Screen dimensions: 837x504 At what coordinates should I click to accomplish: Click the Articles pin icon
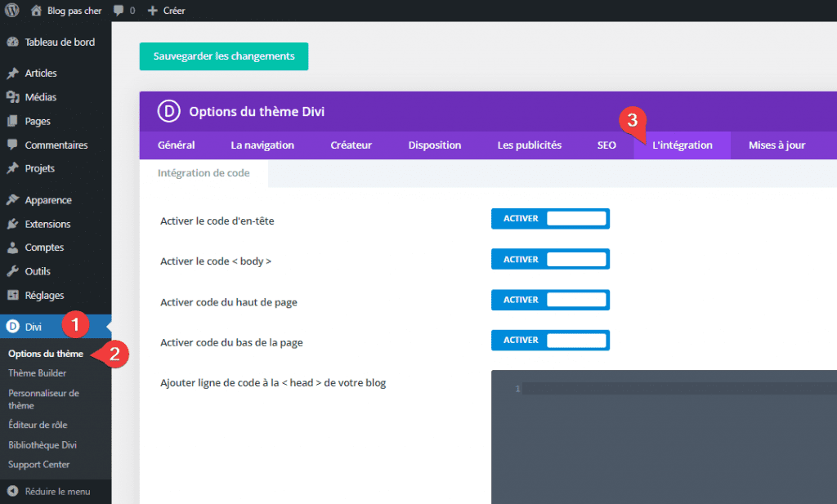13,73
